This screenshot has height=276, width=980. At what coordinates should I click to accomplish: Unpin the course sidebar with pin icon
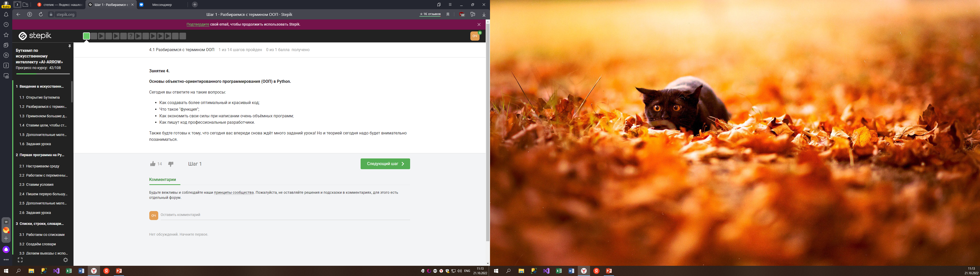click(x=70, y=46)
